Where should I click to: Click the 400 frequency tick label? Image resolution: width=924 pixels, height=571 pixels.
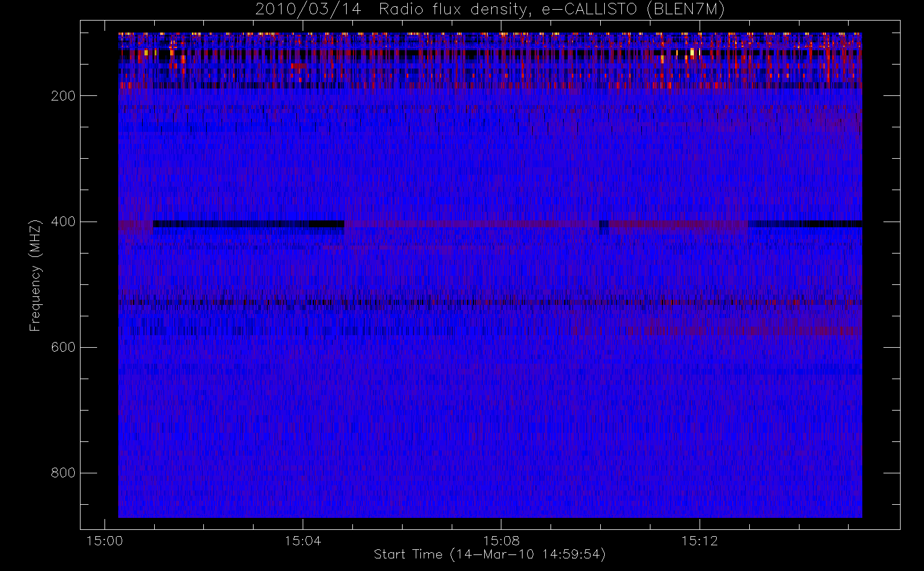(63, 222)
